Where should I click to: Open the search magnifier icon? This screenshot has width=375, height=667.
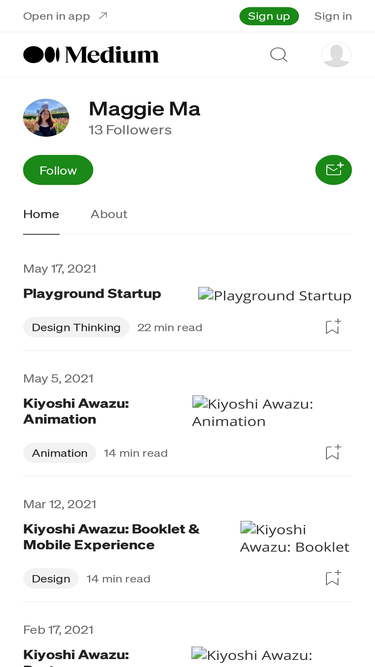click(279, 55)
